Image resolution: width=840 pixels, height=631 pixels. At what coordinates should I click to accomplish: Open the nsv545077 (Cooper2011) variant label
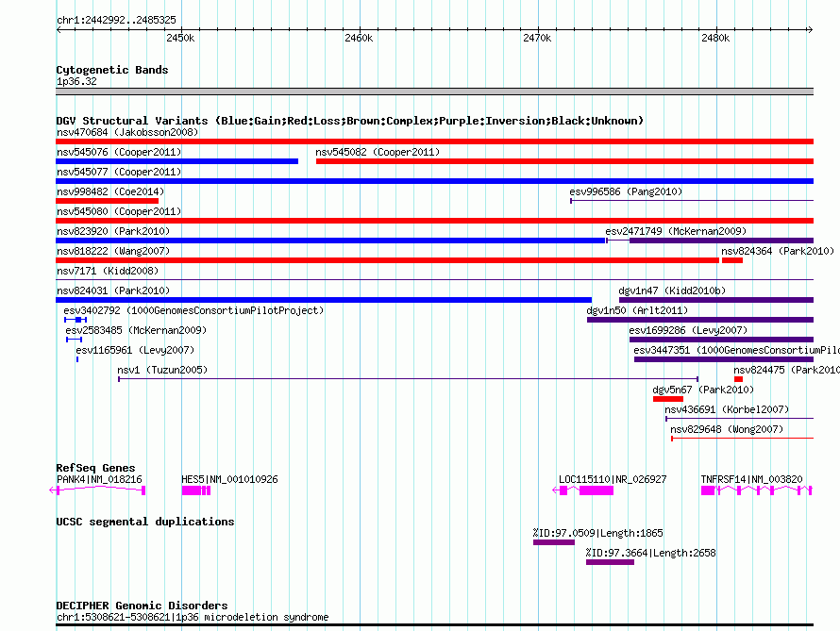(x=119, y=172)
